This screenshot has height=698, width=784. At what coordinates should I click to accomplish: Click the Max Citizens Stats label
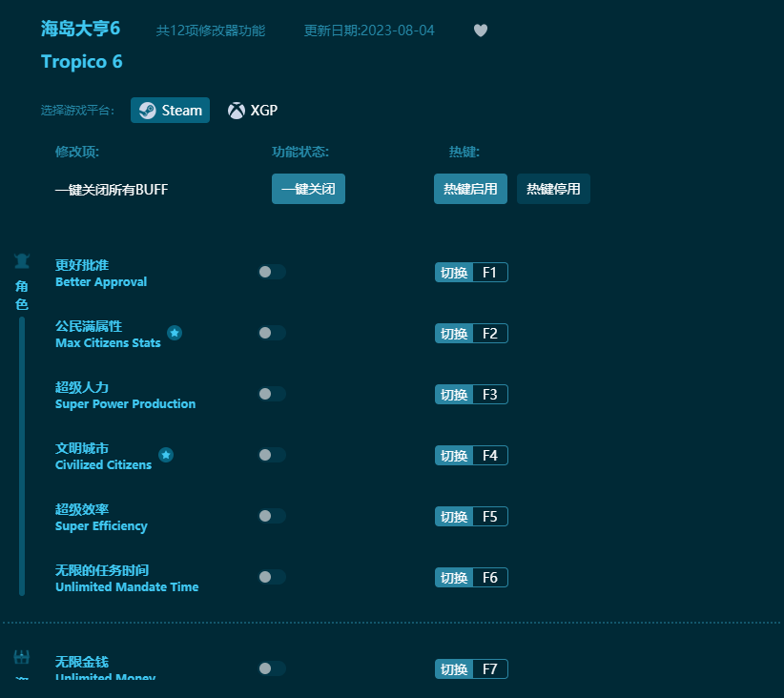tap(108, 343)
